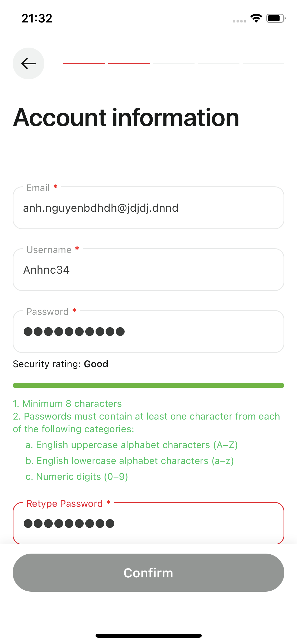297x644 pixels.
Task: Tap the Wi-Fi status icon
Action: [256, 18]
